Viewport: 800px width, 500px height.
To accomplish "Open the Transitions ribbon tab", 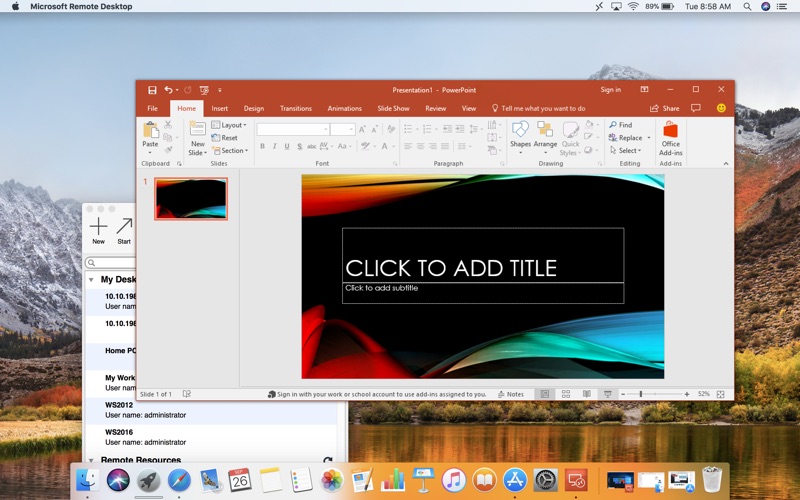I will [x=295, y=108].
